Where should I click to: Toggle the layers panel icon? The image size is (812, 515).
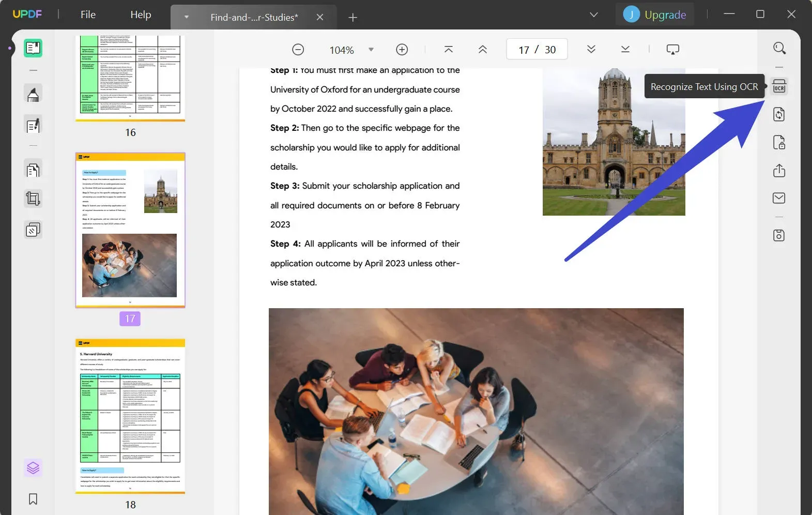point(33,468)
